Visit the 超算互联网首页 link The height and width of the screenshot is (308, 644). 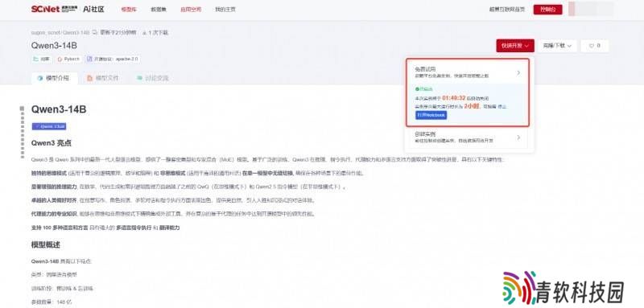(x=507, y=10)
